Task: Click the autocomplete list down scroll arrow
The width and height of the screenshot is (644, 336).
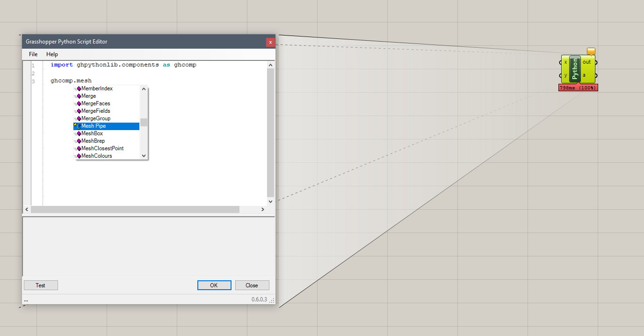Action: (144, 156)
